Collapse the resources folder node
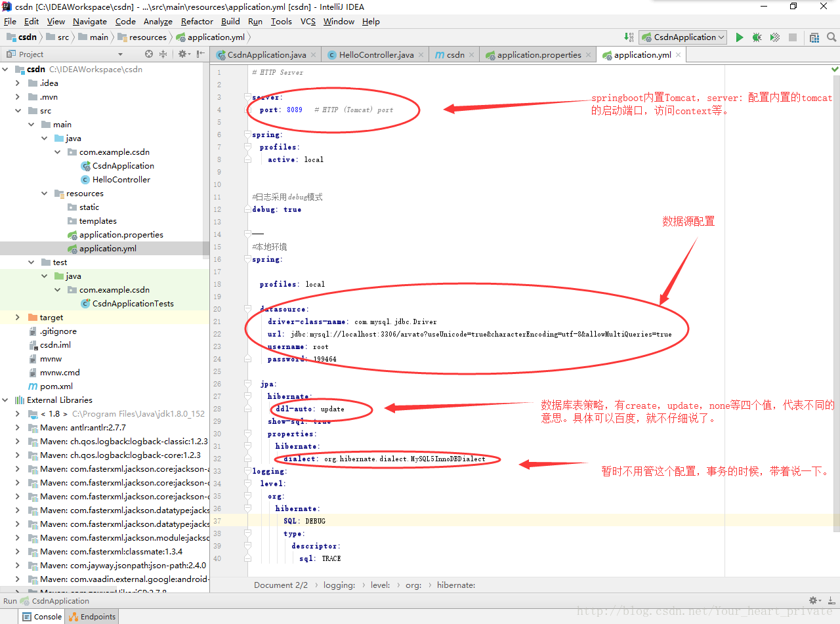Image resolution: width=840 pixels, height=624 pixels. 44,193
